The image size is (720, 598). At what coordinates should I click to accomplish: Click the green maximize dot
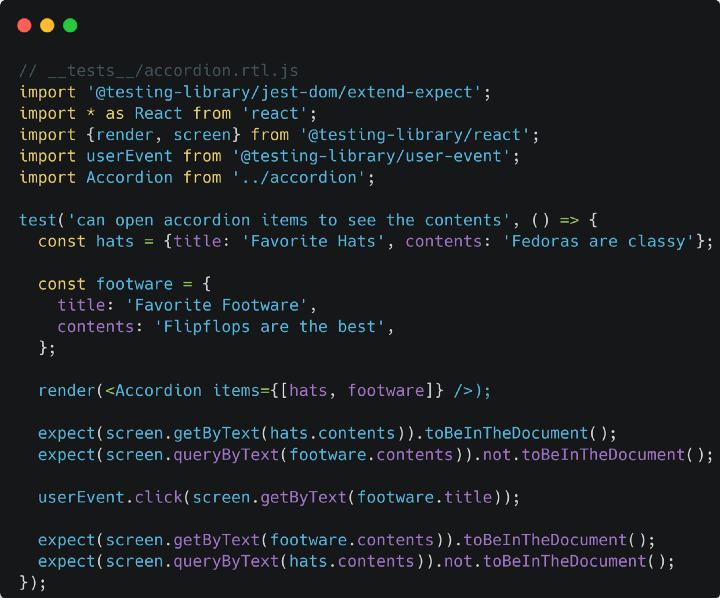click(x=70, y=25)
